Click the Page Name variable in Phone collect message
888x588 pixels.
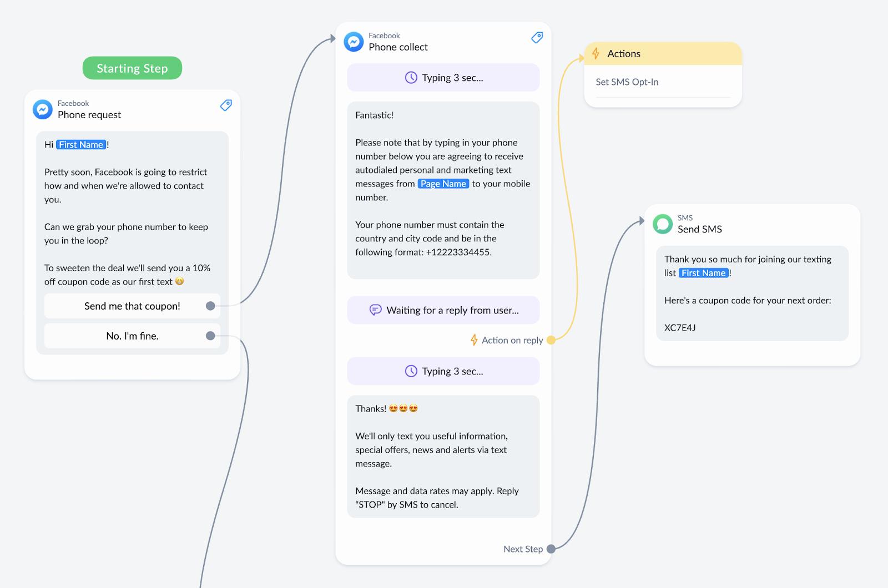pyautogui.click(x=443, y=184)
